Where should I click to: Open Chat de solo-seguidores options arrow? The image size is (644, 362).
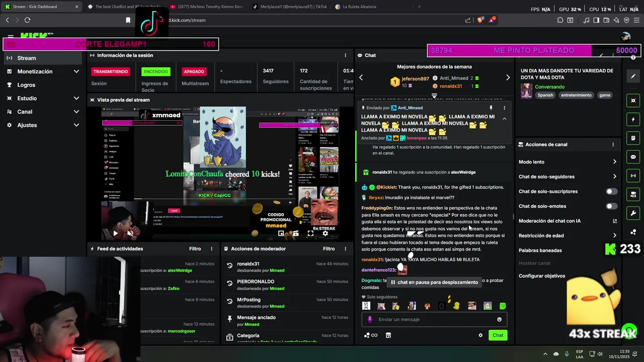614,176
